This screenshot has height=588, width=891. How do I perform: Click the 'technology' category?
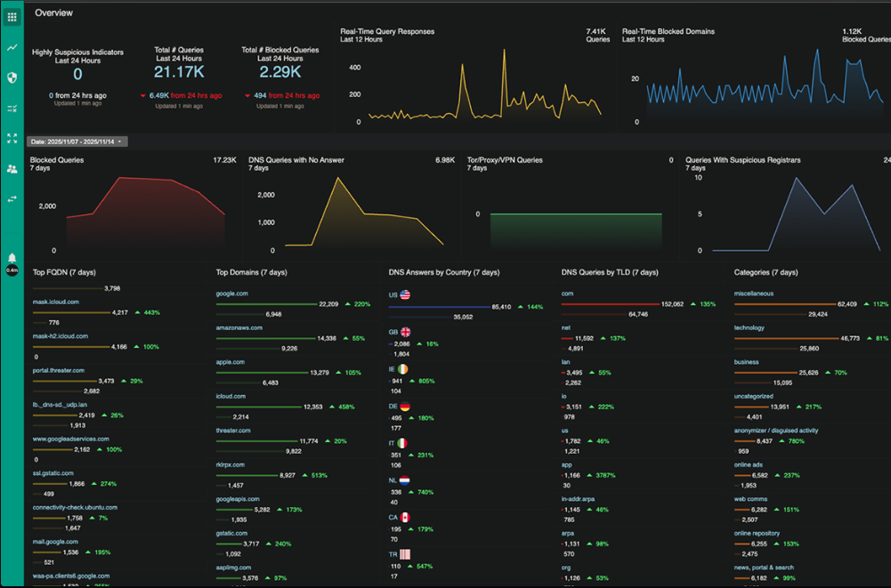point(749,327)
